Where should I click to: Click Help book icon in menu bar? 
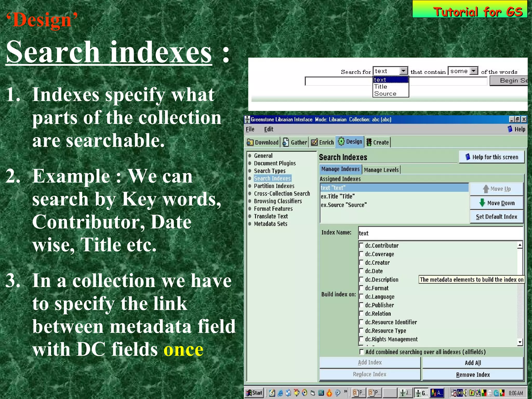pyautogui.click(x=510, y=129)
